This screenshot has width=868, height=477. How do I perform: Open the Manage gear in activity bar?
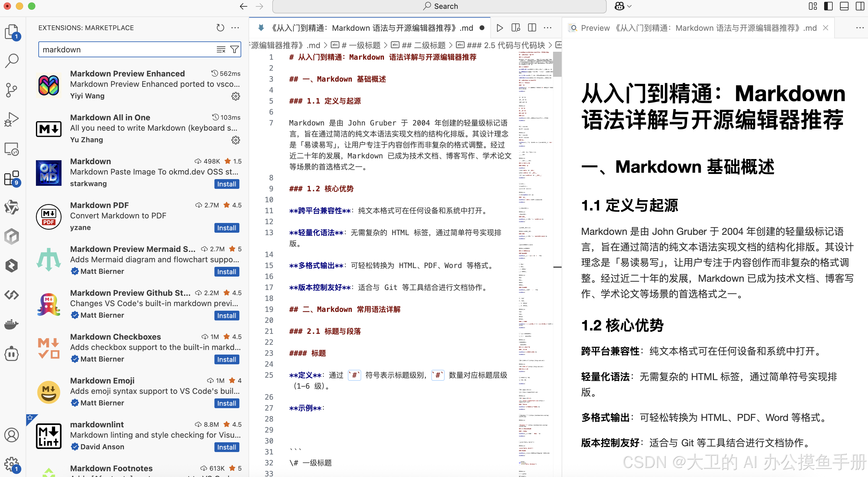[12, 464]
